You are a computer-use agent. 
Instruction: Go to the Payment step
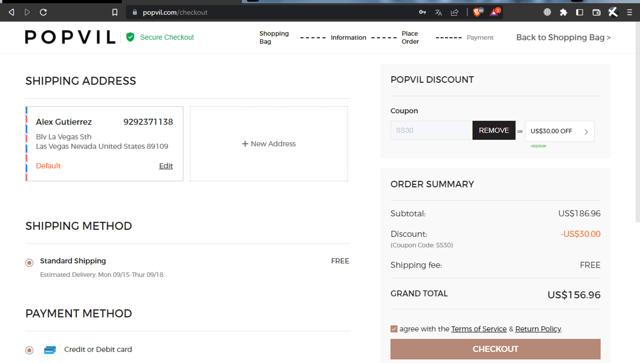(480, 37)
